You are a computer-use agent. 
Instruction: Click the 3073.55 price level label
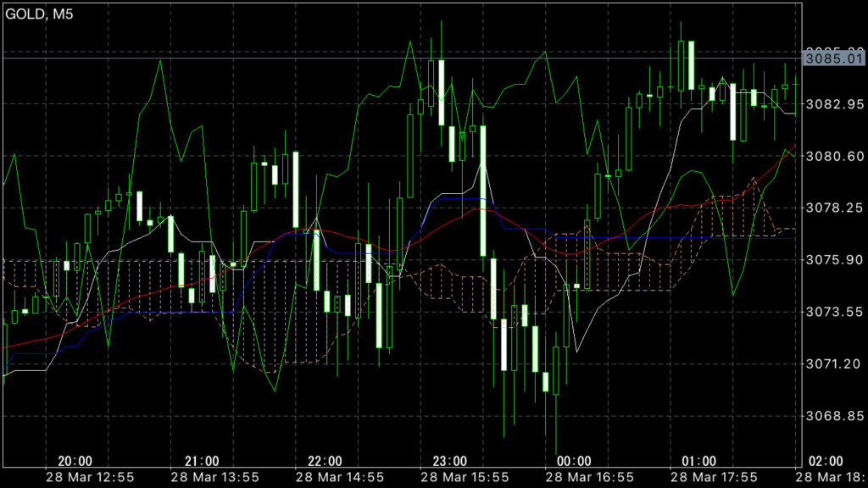coord(834,312)
